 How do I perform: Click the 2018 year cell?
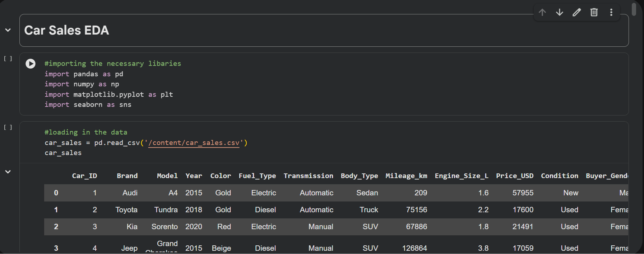click(194, 210)
